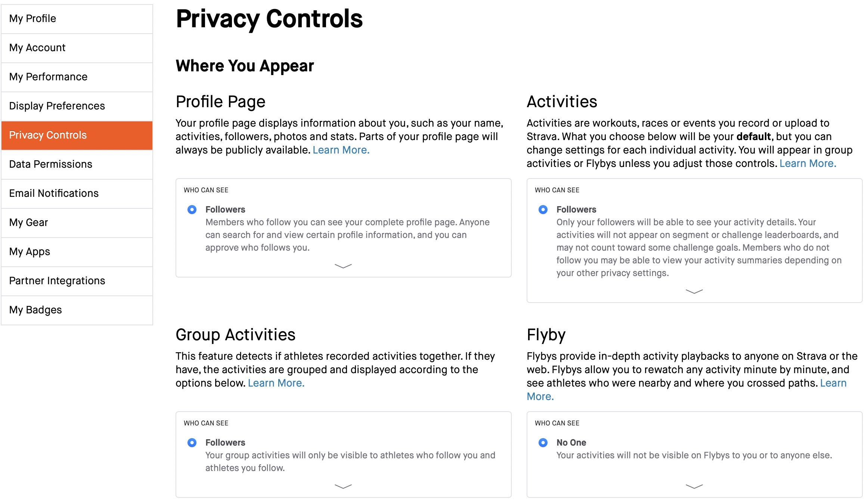Click Learn More link under Profile Page
This screenshot has height=502, width=868.
click(x=341, y=150)
